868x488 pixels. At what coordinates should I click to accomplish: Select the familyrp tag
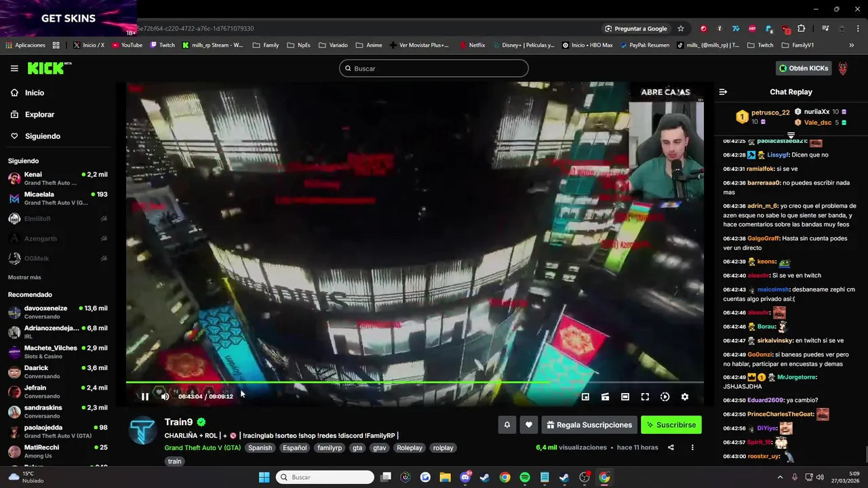330,448
